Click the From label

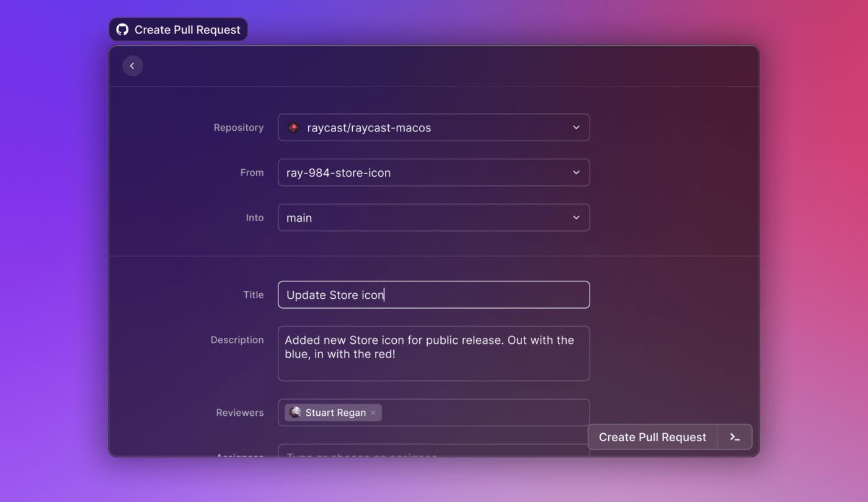[252, 173]
